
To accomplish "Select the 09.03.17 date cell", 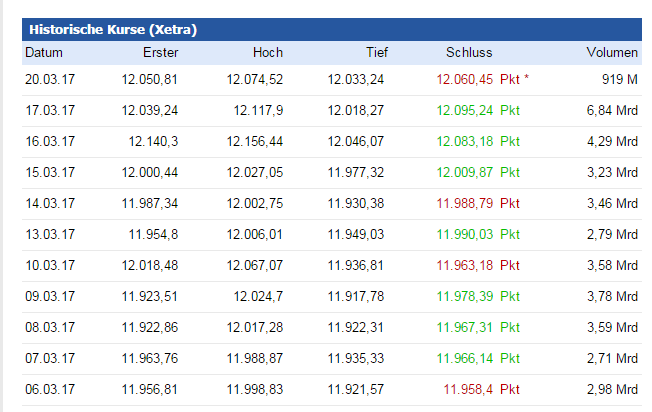I will point(50,296).
